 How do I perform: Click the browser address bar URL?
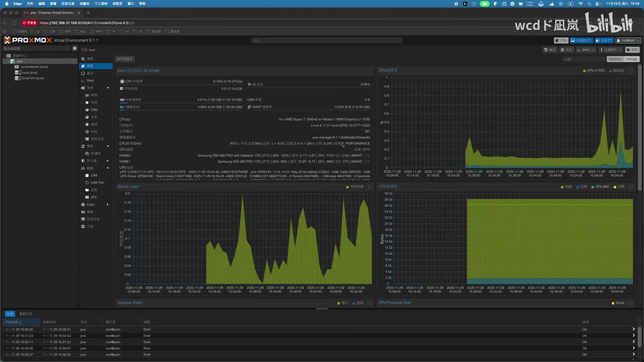87,23
